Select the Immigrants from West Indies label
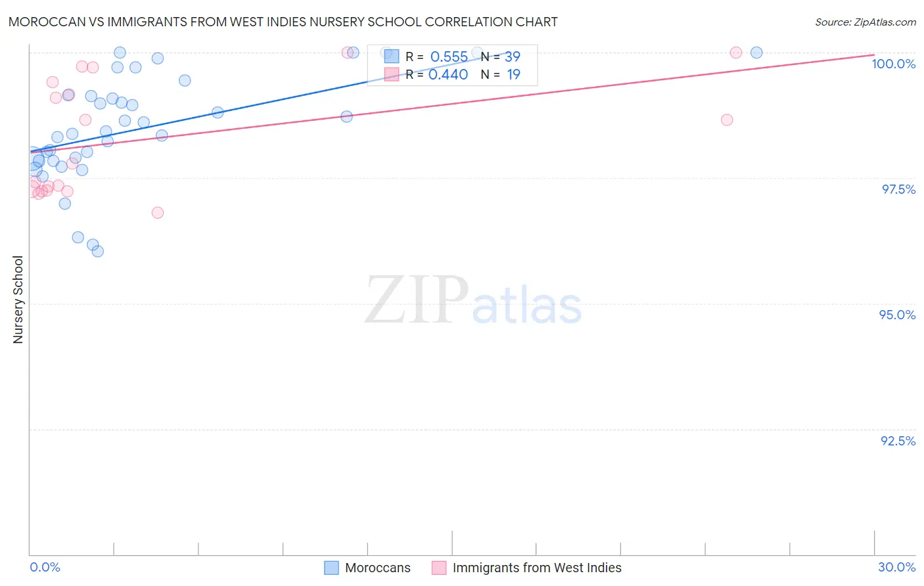 537,568
